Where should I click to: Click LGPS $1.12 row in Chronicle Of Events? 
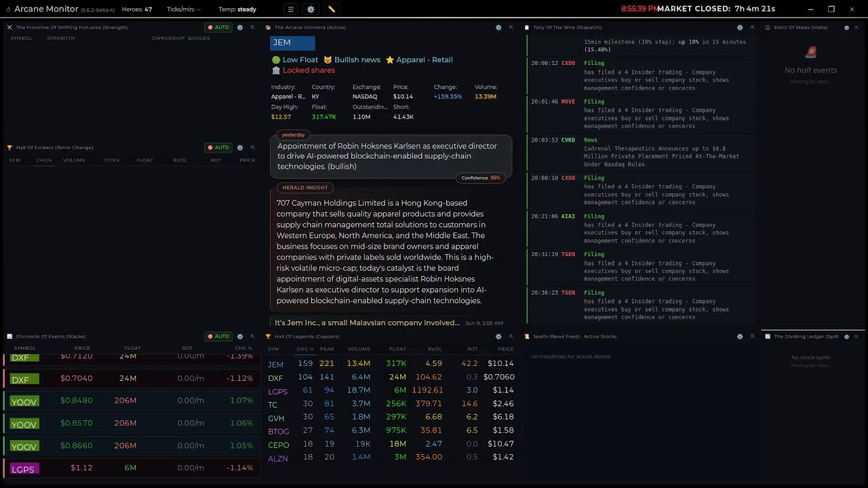click(132, 468)
